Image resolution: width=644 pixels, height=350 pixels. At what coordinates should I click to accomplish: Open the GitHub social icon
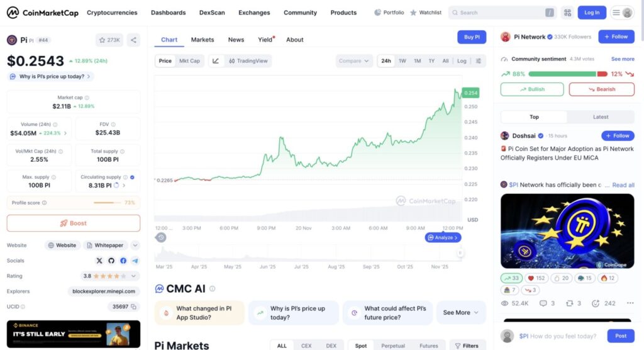[111, 261]
